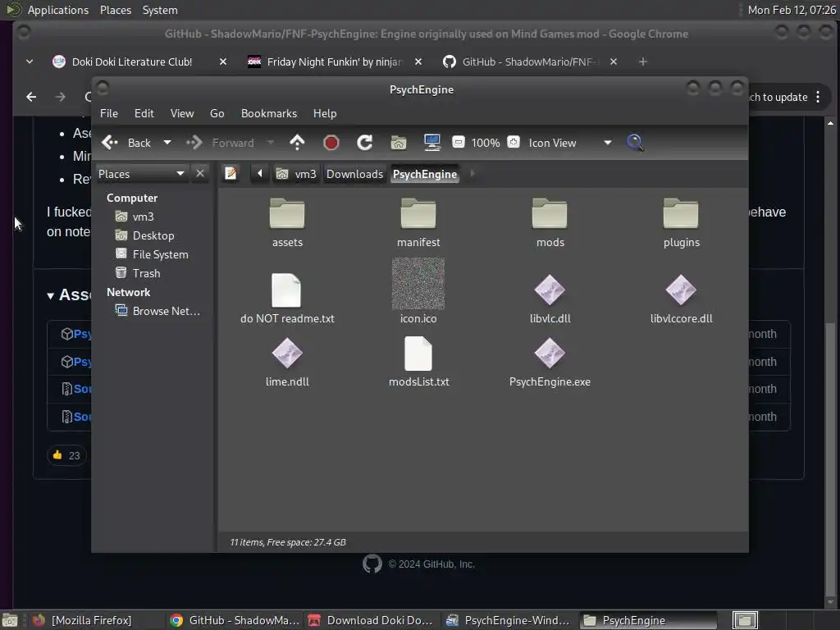Collapse the Assets section on GitHub page
840x630 pixels.
coord(50,295)
